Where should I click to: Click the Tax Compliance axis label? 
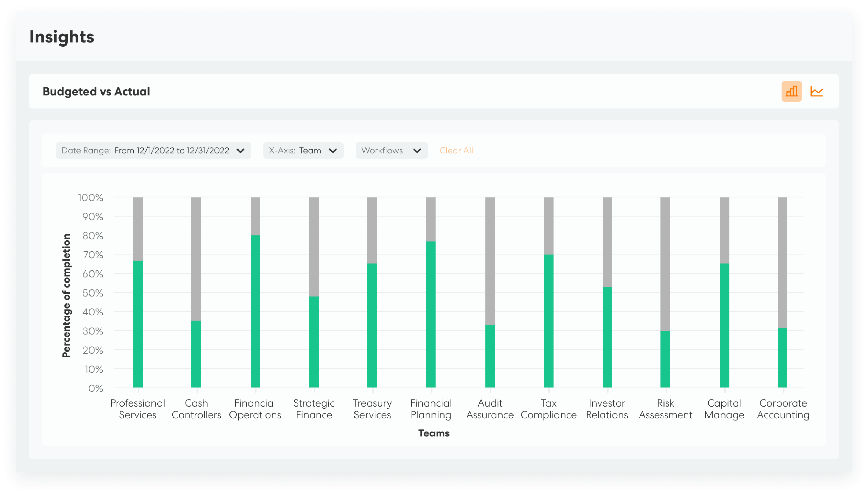548,409
